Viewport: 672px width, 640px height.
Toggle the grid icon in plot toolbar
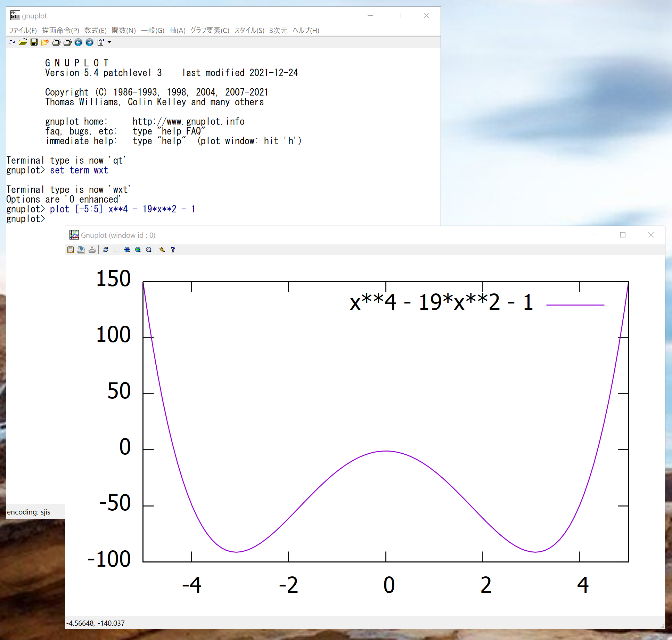116,250
